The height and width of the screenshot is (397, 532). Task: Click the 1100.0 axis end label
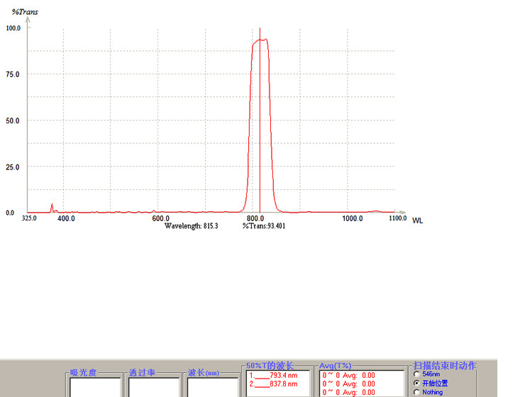click(398, 218)
